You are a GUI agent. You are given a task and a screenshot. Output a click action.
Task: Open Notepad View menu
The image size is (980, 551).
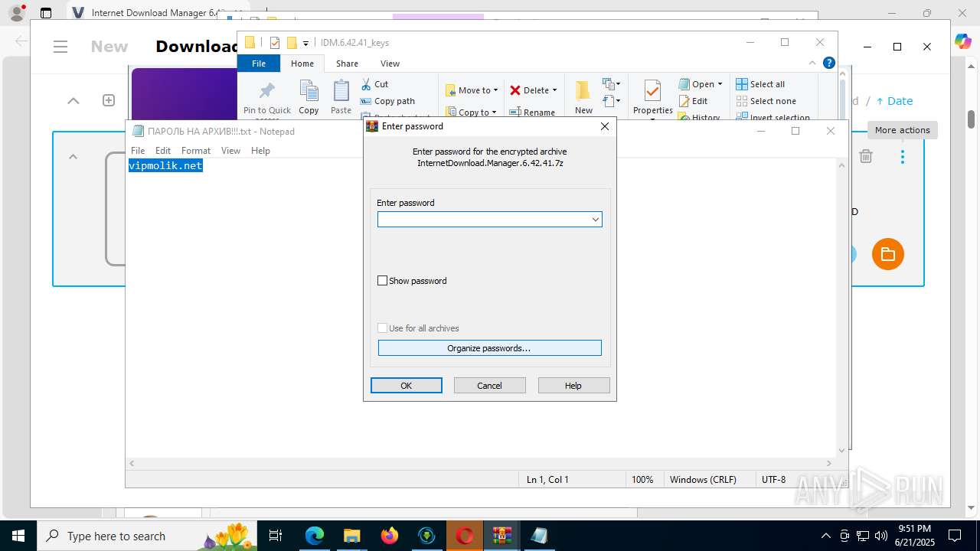pyautogui.click(x=230, y=151)
